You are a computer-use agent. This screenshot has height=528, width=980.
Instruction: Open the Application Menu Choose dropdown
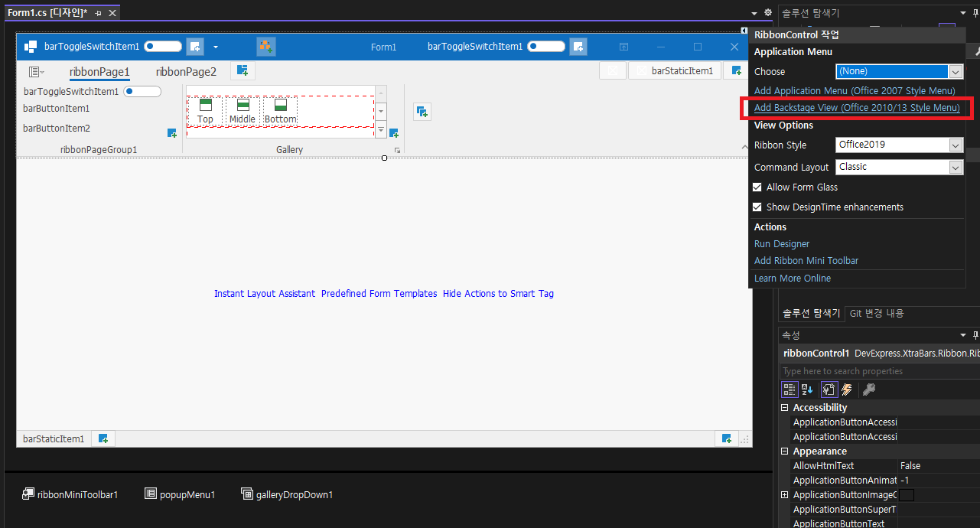click(x=956, y=71)
